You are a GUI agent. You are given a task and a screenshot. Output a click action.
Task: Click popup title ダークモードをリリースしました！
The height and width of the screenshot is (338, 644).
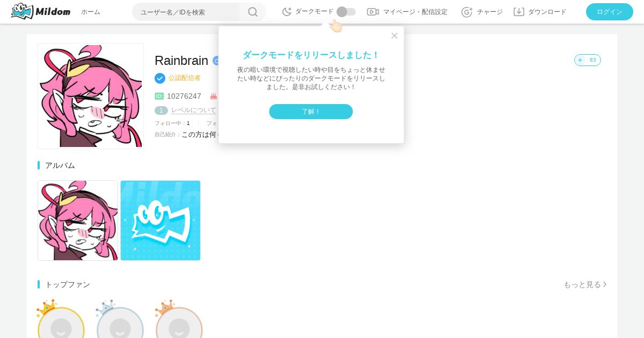311,55
